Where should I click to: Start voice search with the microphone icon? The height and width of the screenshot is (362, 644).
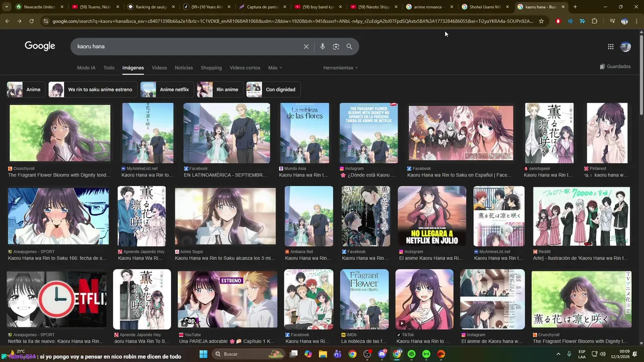pos(323,46)
